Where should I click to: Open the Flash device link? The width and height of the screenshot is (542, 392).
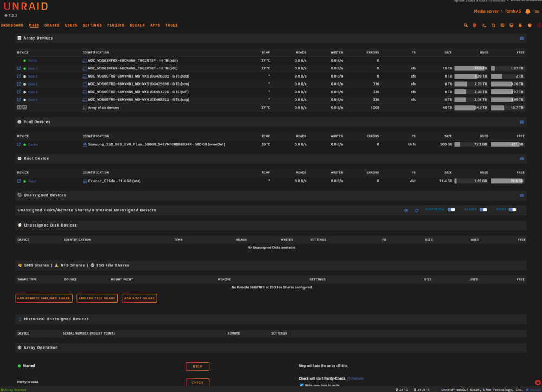click(x=32, y=181)
